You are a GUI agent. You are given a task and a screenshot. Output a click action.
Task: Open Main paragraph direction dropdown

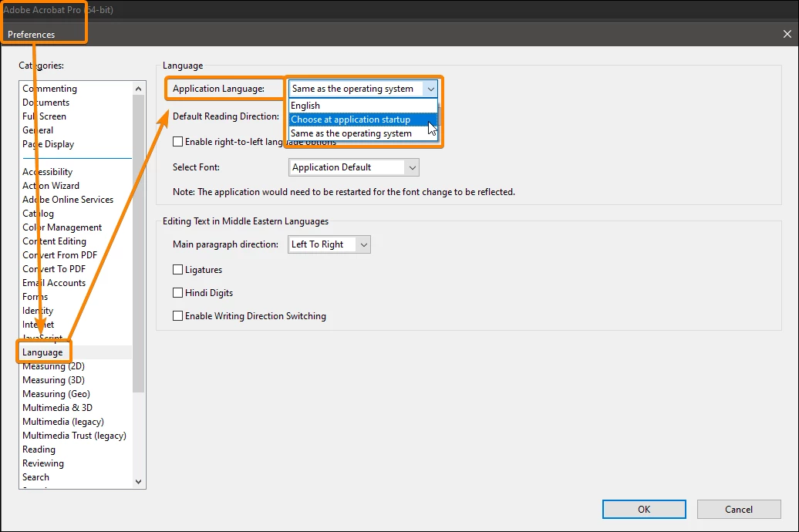(x=329, y=244)
